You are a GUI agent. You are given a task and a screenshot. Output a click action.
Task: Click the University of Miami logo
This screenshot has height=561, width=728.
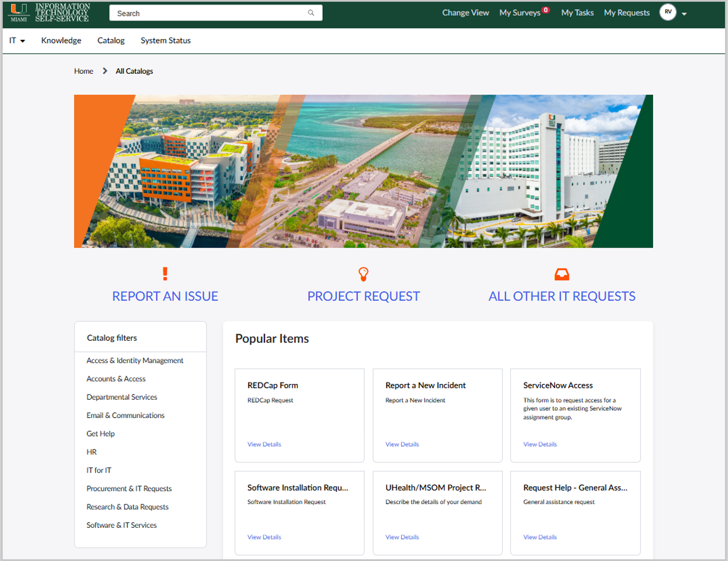[19, 13]
